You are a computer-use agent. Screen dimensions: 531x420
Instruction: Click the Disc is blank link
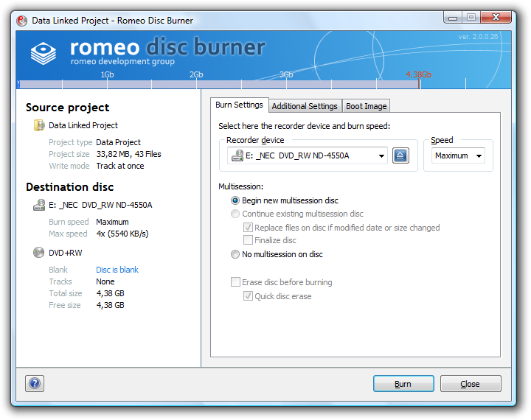coord(117,270)
